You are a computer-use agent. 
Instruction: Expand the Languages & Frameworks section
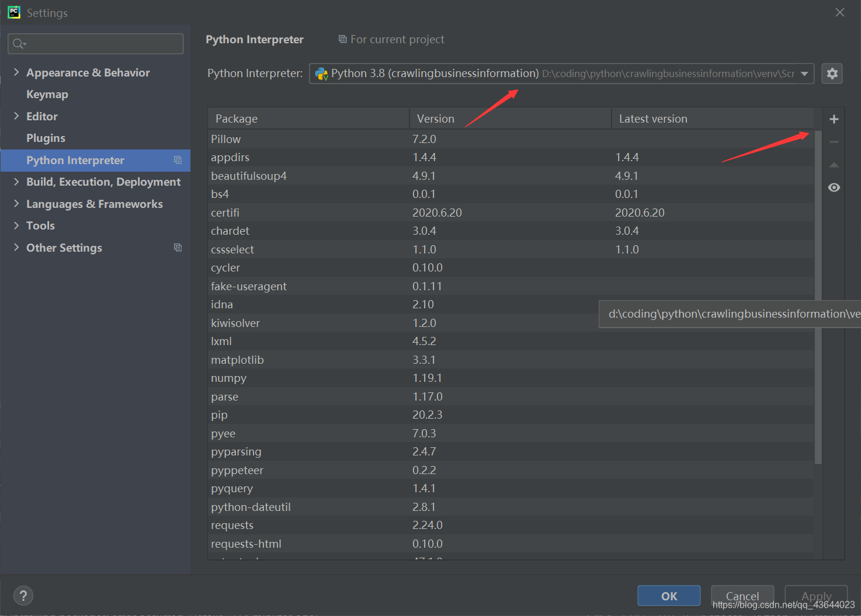coord(16,204)
